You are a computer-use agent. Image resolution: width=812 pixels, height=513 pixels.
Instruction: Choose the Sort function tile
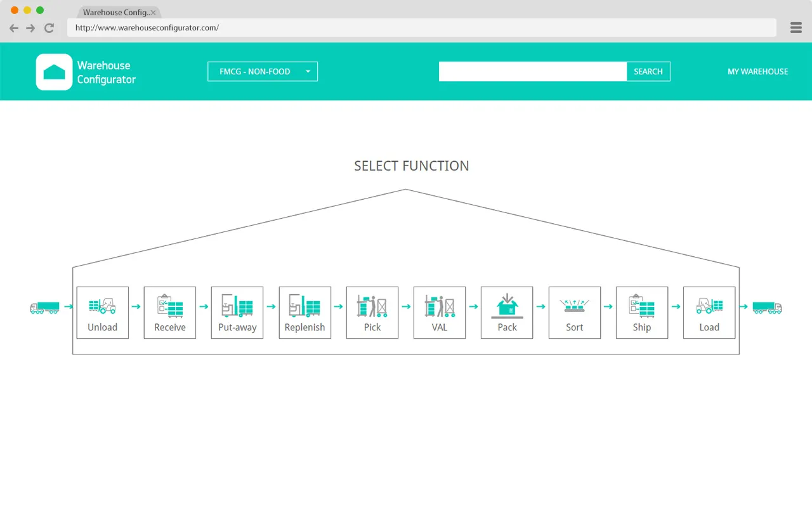(x=574, y=312)
